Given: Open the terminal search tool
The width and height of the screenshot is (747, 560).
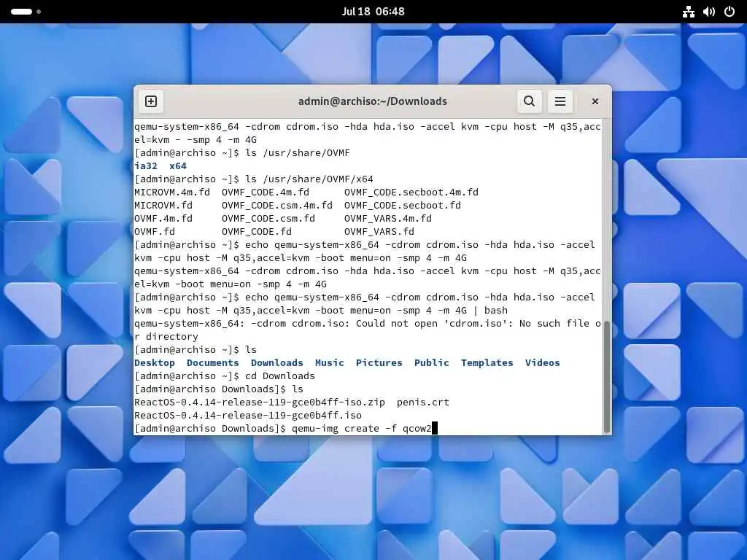Looking at the screenshot, I should click(x=530, y=101).
